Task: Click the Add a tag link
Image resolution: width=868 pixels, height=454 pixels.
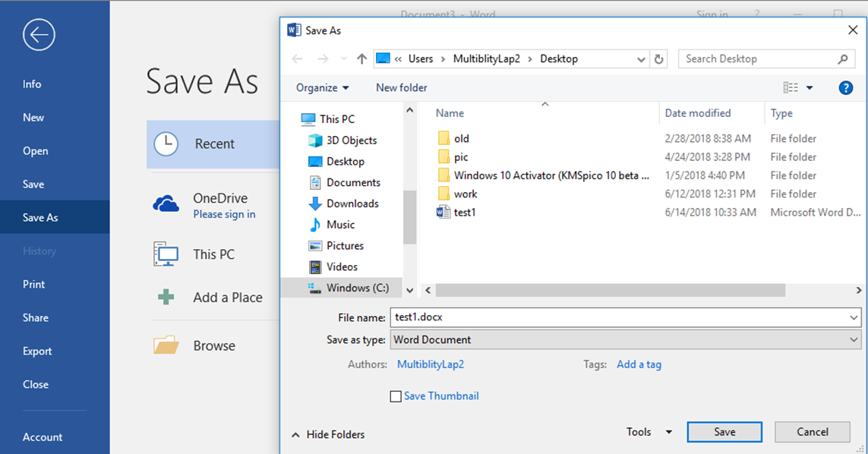Action: click(639, 364)
